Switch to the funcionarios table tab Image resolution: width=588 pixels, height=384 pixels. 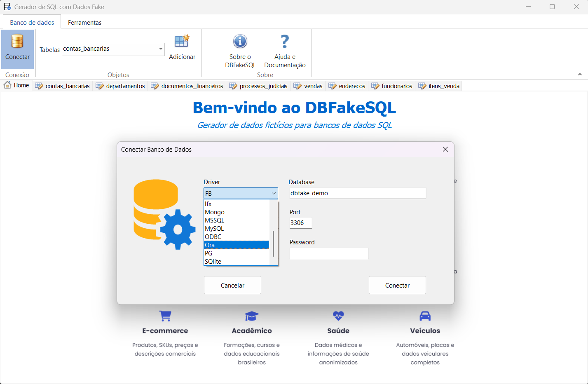click(392, 86)
